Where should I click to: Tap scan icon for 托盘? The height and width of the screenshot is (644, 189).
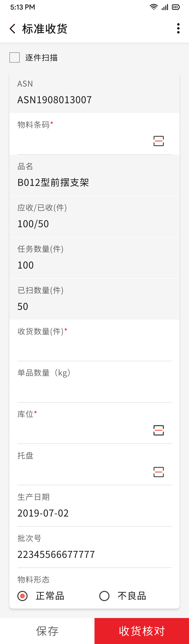158,472
